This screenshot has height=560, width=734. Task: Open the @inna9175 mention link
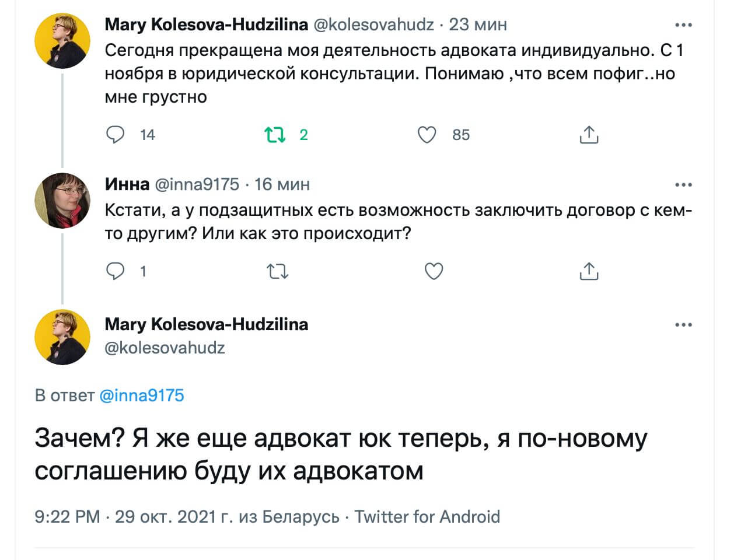[142, 395]
